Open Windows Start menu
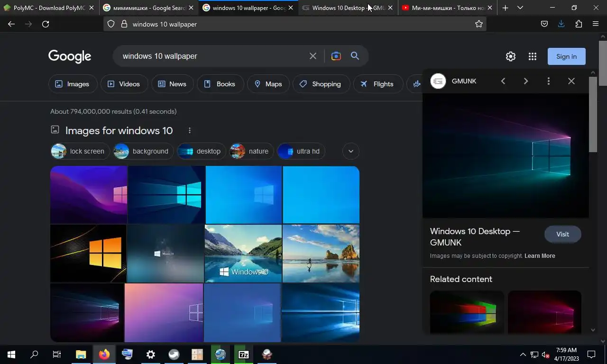607x364 pixels. point(11,355)
